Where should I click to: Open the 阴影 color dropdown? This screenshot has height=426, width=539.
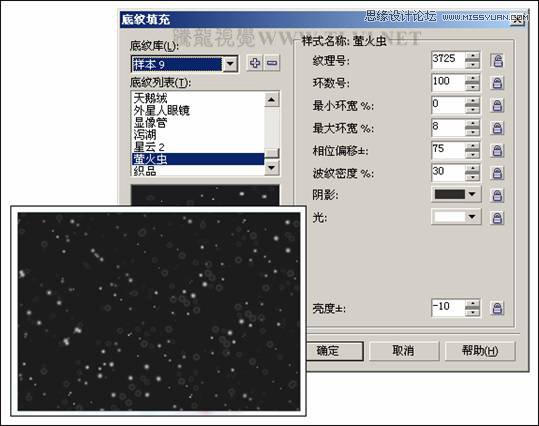472,194
